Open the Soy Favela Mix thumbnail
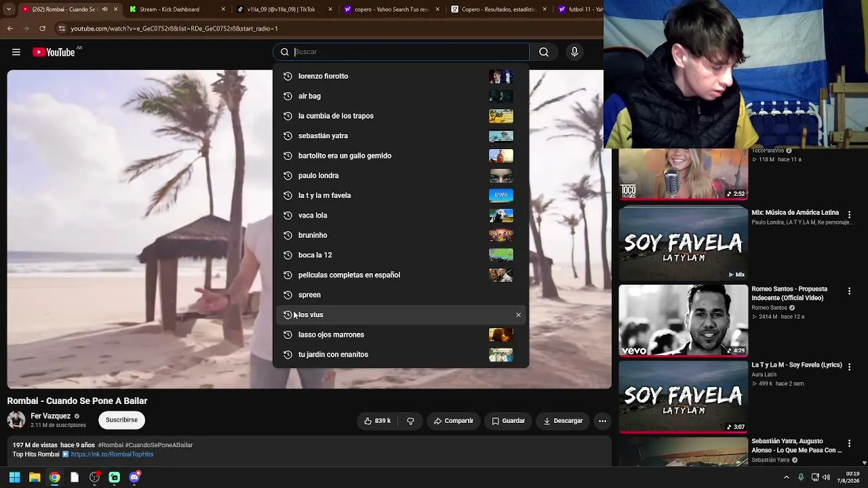868x488 pixels. click(x=683, y=244)
